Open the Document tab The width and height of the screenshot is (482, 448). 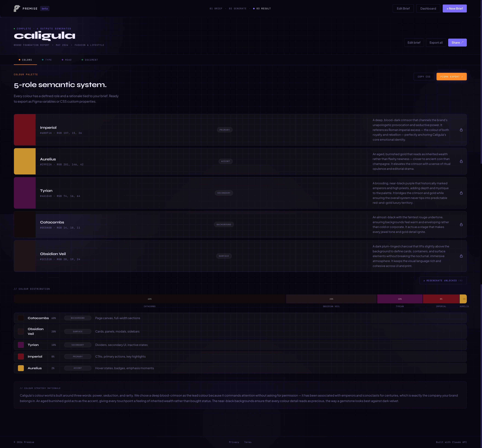[x=90, y=60]
